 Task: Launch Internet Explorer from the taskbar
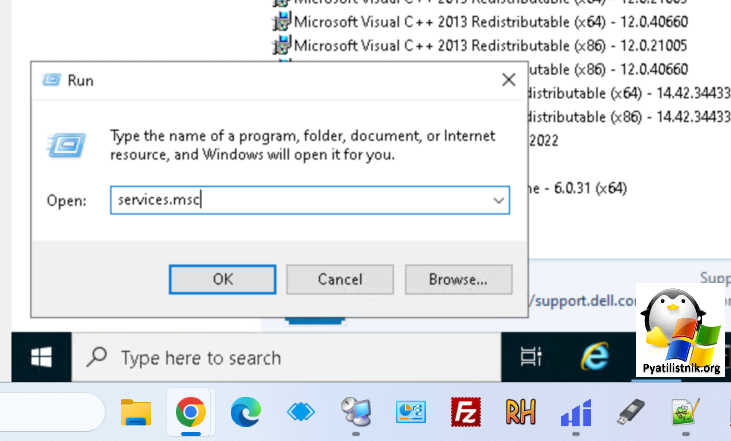(594, 357)
